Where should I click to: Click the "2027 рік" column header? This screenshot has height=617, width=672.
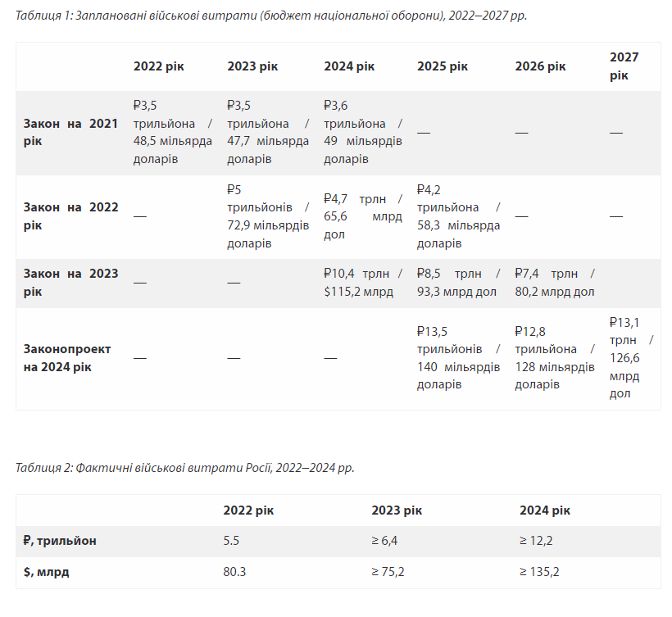624,66
